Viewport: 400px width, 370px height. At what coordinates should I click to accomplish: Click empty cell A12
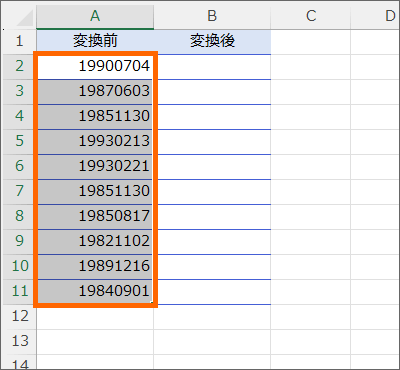click(95, 317)
